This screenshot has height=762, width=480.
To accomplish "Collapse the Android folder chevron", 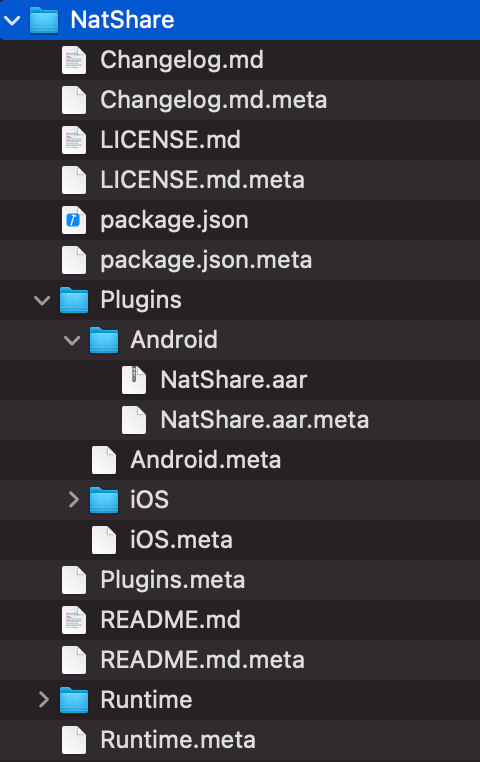I will (x=72, y=340).
